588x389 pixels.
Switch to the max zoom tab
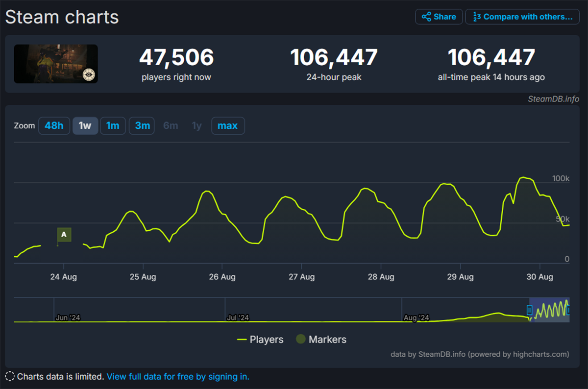(228, 125)
